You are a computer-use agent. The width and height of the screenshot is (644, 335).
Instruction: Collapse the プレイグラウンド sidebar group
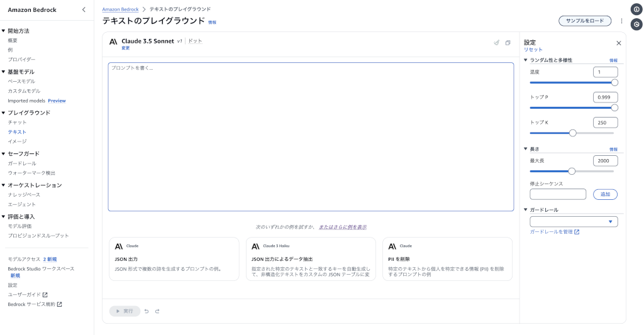(4, 113)
